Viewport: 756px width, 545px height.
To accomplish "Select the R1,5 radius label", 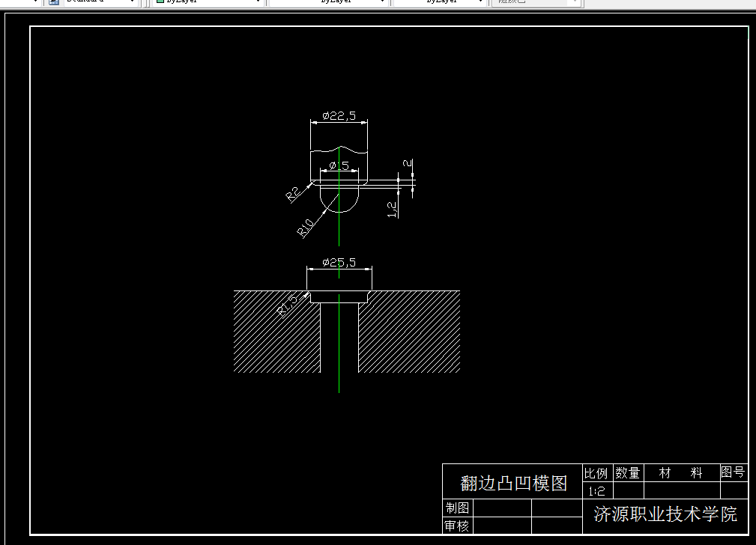I will [288, 305].
